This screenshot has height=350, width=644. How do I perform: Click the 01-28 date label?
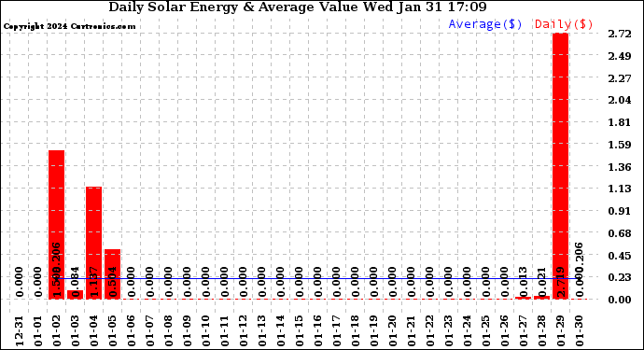[x=542, y=330]
